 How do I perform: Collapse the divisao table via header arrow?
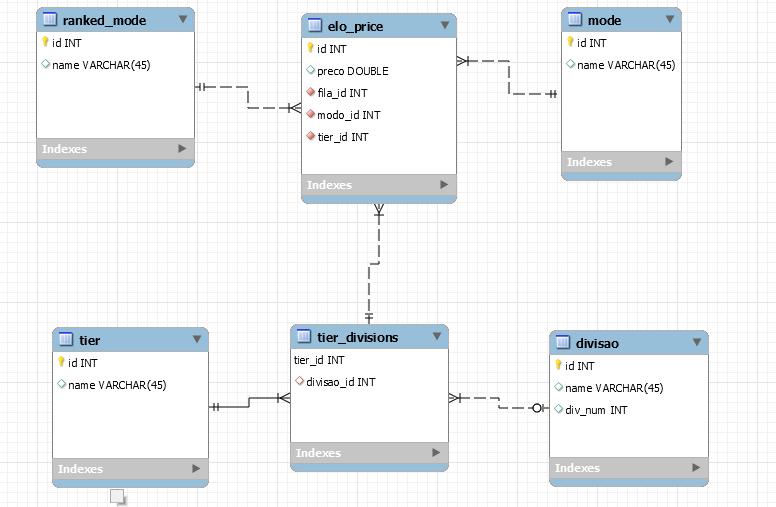pos(697,342)
